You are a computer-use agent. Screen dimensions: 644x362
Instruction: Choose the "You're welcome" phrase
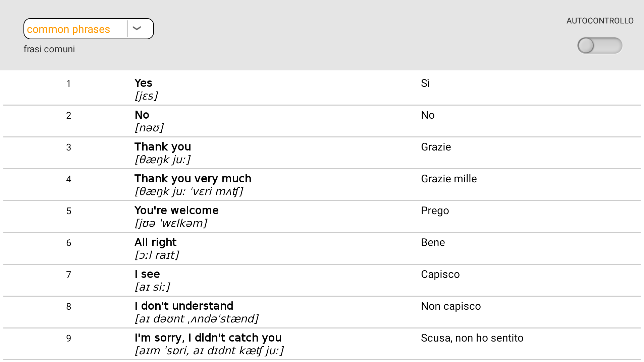point(176,210)
